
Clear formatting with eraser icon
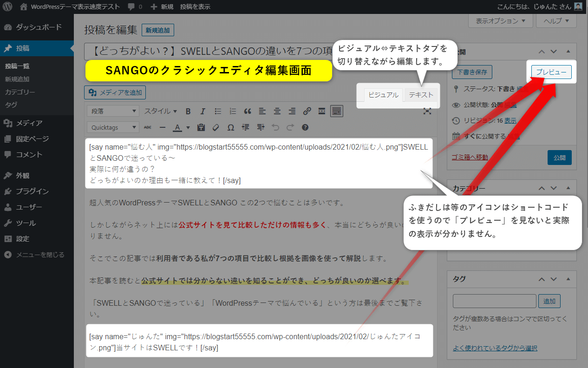216,127
